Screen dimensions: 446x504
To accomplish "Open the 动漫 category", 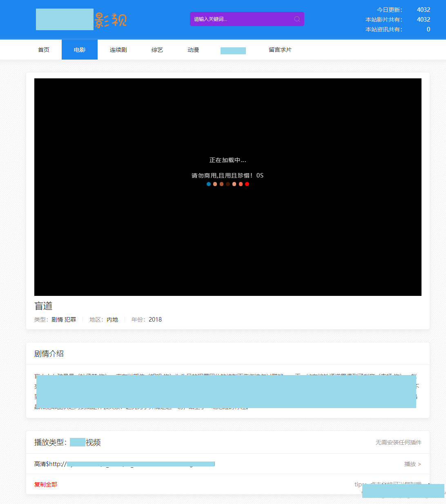I will (193, 50).
